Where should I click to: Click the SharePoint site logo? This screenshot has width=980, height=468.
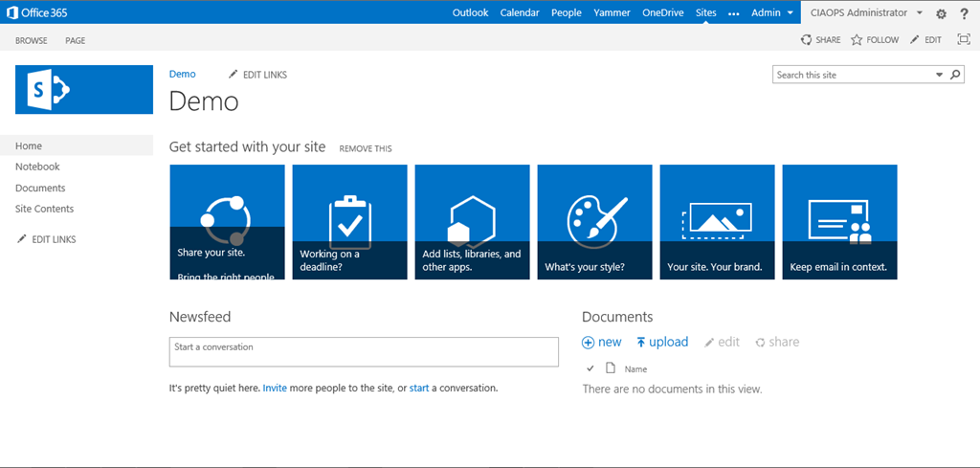(84, 90)
